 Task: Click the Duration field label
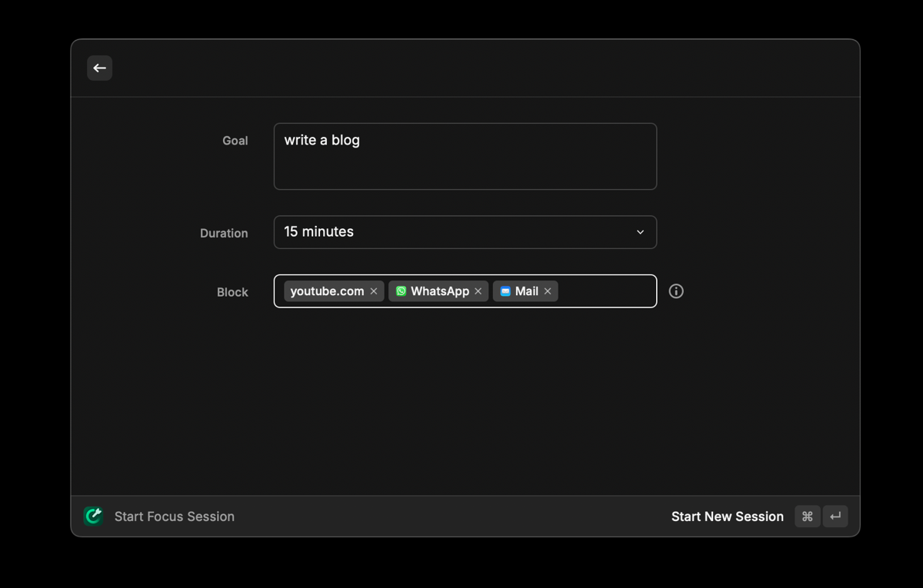224,234
